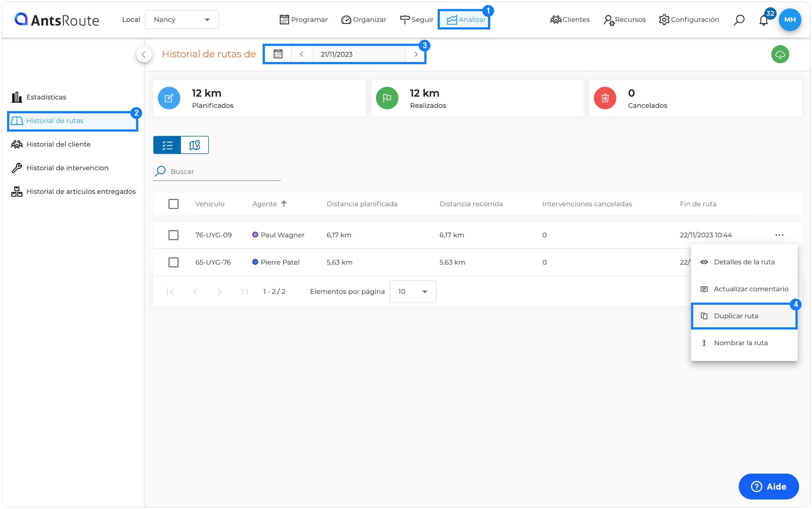812x509 pixels.
Task: Select Nombrar la ruta menu item
Action: (744, 343)
